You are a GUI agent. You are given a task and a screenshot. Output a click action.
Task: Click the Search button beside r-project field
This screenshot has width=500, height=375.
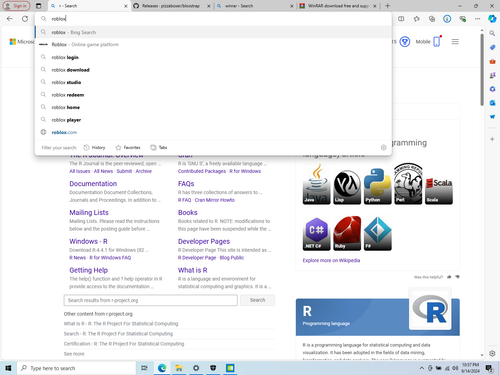(258, 300)
